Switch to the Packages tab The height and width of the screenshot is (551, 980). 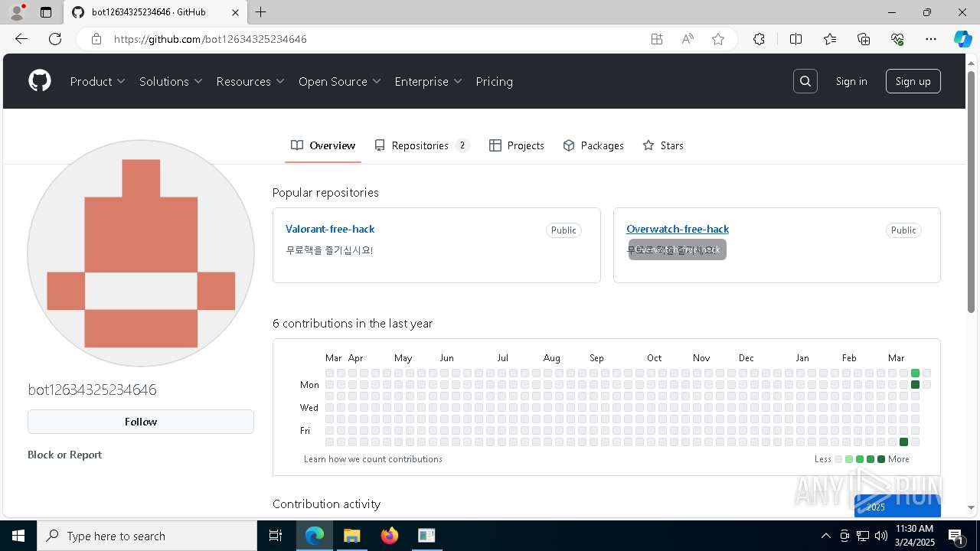(x=593, y=145)
